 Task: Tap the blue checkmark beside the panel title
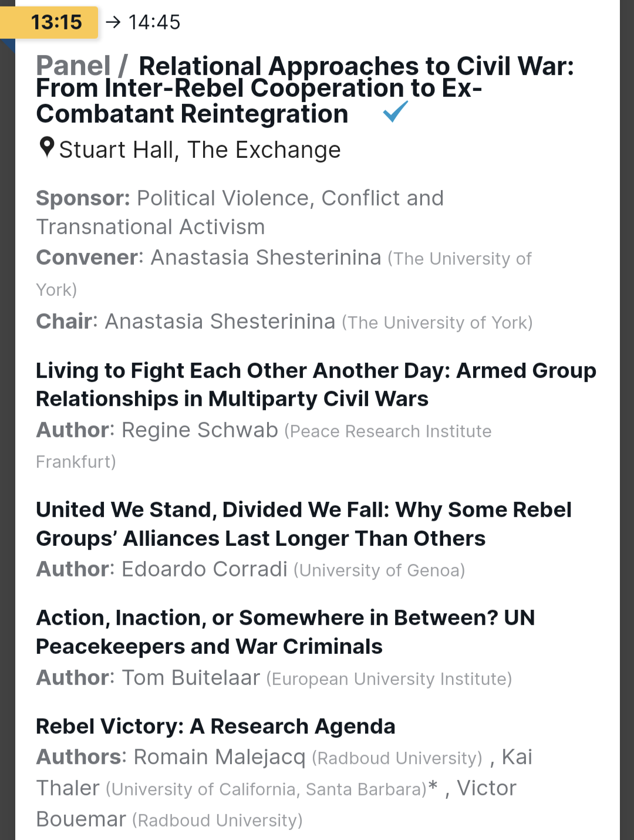click(395, 111)
